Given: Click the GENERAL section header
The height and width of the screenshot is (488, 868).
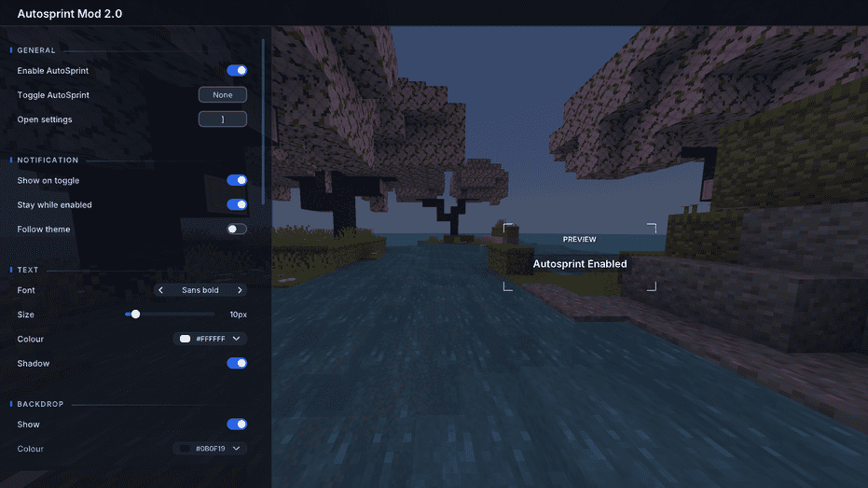Looking at the screenshot, I should pos(36,49).
